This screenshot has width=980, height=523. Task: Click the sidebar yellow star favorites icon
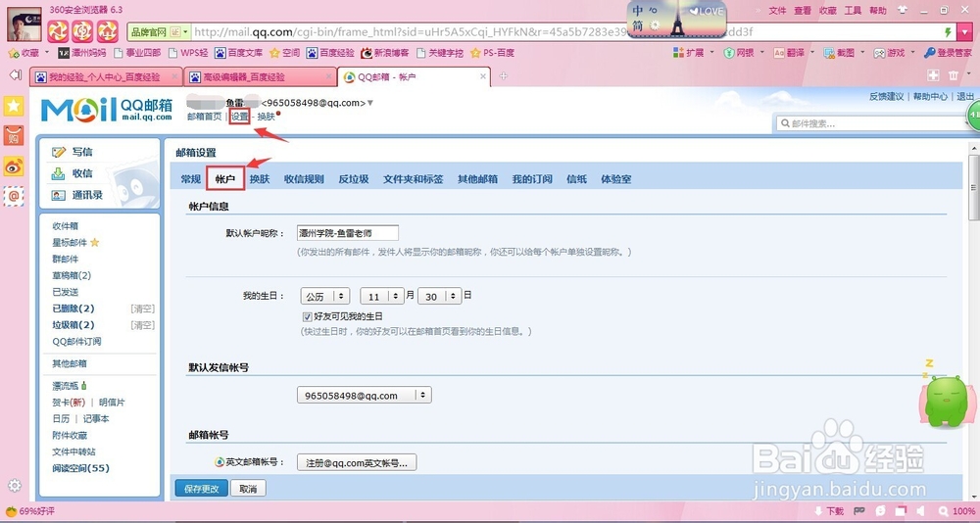pyautogui.click(x=14, y=106)
